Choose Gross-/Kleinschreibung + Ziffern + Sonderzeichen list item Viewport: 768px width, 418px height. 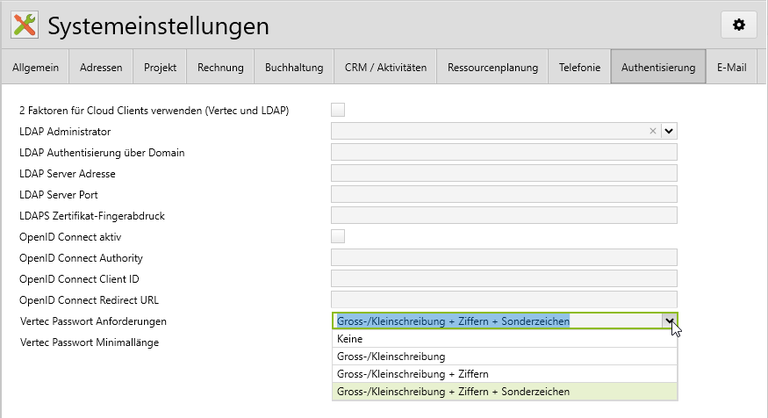[x=505, y=392]
